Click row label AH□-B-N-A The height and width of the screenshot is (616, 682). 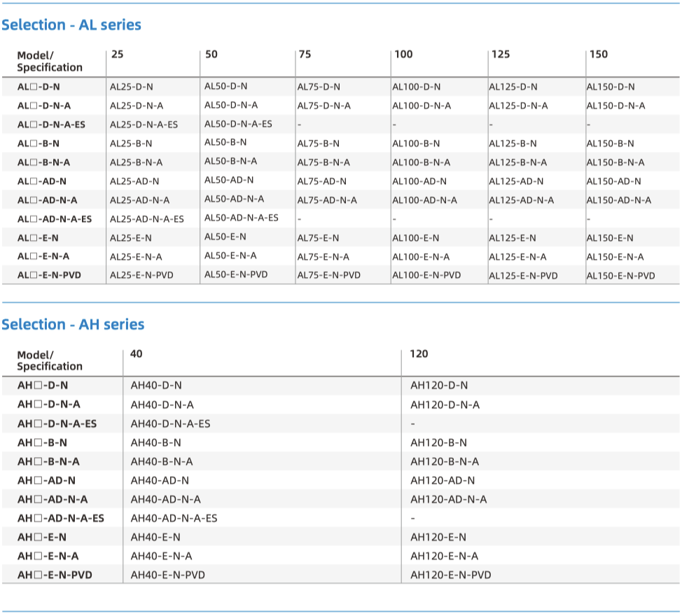[x=49, y=462]
